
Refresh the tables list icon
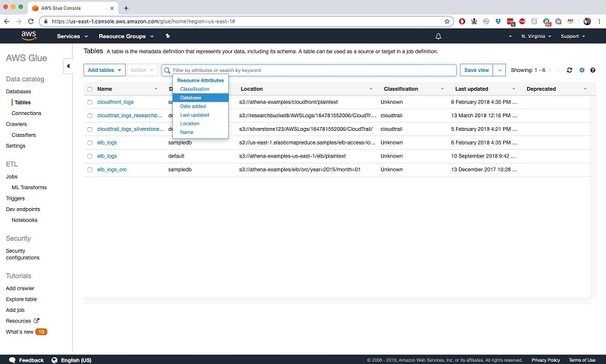coord(570,70)
